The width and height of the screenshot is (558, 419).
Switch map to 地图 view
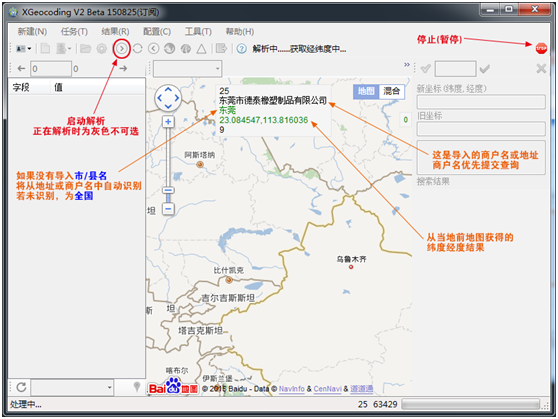pyautogui.click(x=366, y=91)
